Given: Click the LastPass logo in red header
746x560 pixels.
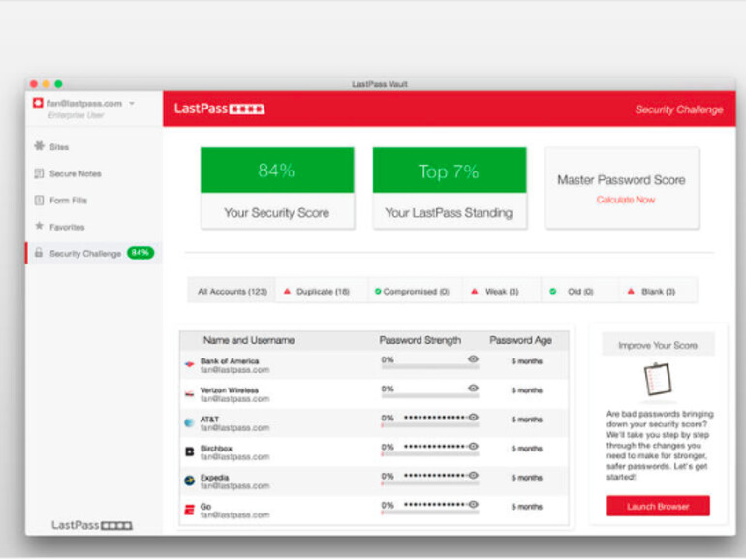Looking at the screenshot, I should tap(219, 109).
